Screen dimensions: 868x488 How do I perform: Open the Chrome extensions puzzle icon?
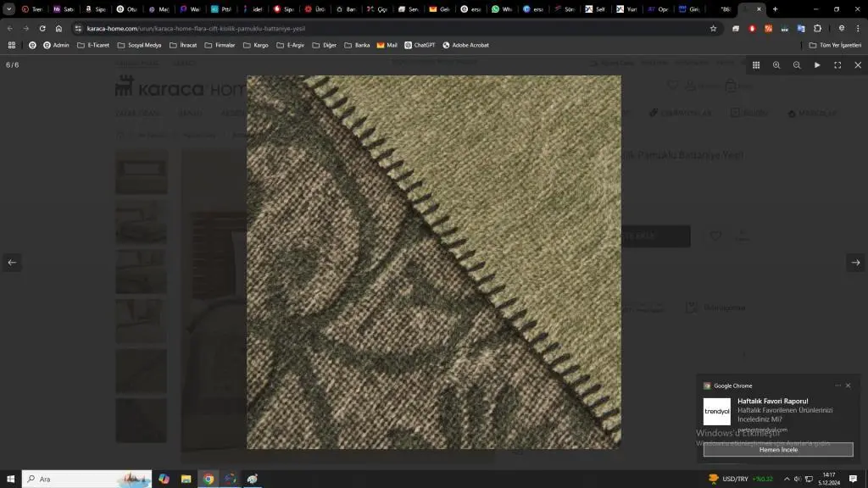pyautogui.click(x=817, y=28)
